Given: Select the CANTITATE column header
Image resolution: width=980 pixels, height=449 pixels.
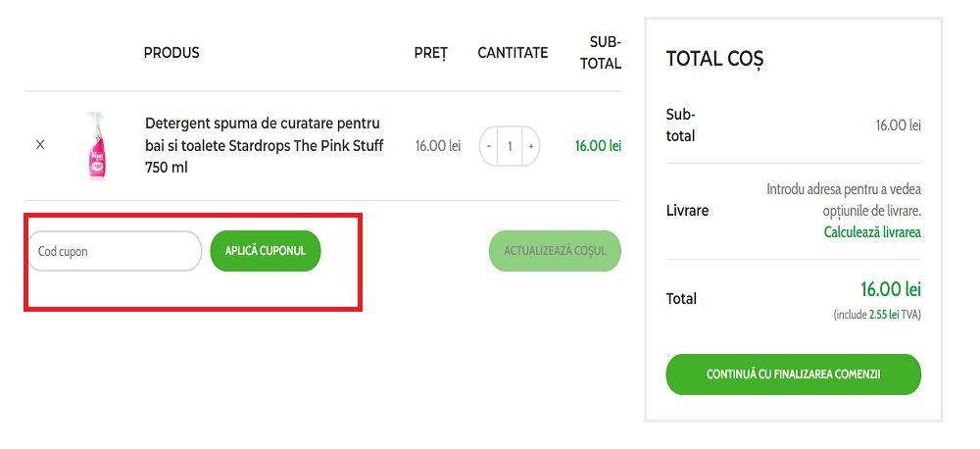Looking at the screenshot, I should 513,53.
